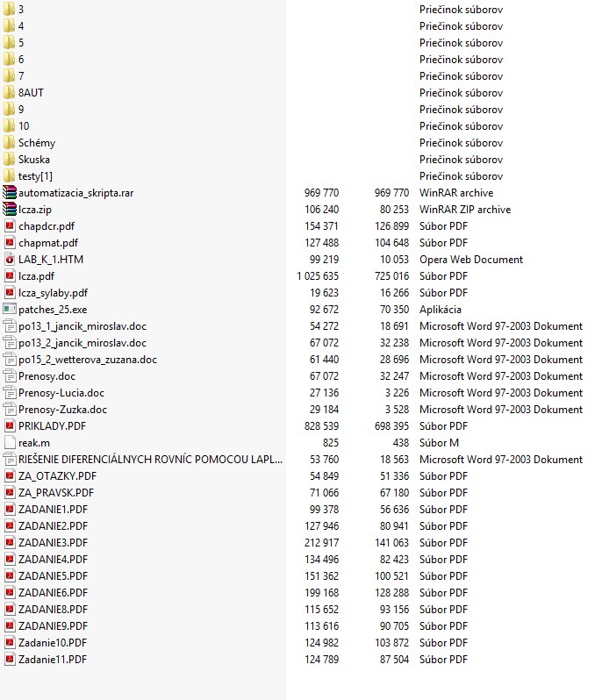The image size is (609, 700).
Task: Select the po13_1_jancik_miroslav.doc file name
Action: 82,326
